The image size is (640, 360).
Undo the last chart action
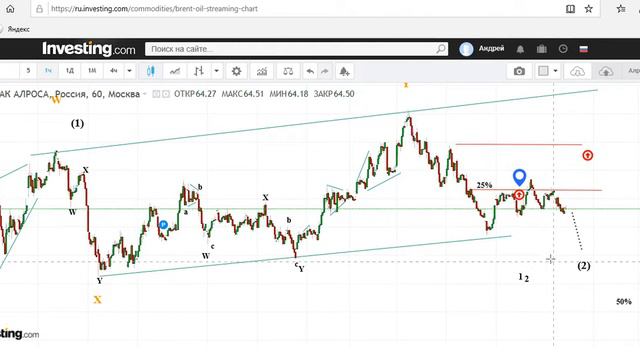click(310, 71)
